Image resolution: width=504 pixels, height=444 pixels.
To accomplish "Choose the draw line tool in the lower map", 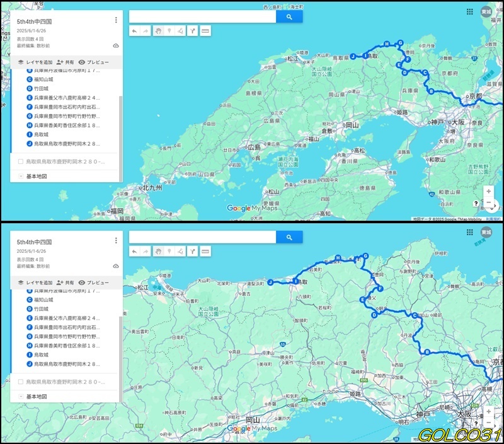I will [180, 251].
